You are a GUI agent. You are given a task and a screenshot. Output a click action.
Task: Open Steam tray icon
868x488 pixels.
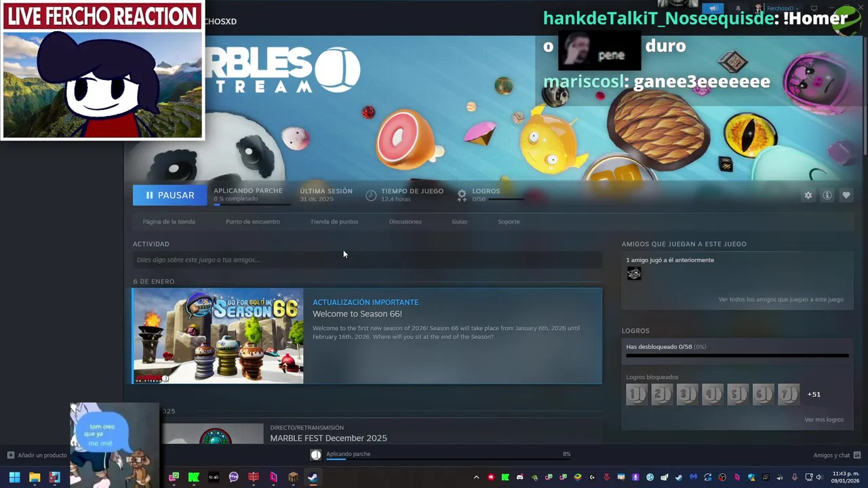[x=679, y=477]
